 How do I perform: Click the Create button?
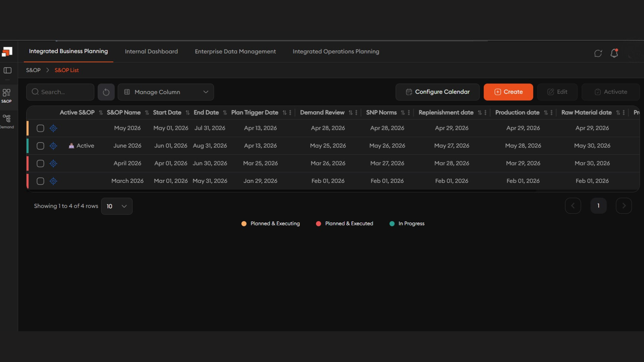[508, 92]
